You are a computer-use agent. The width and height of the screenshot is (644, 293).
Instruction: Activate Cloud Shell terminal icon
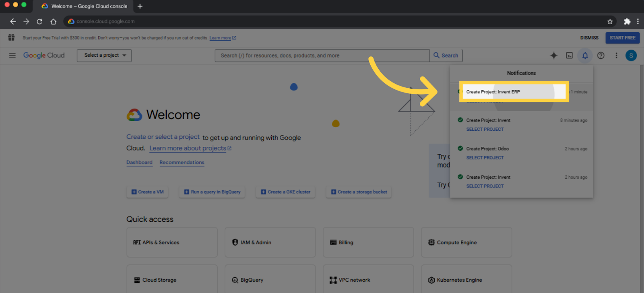(x=570, y=56)
